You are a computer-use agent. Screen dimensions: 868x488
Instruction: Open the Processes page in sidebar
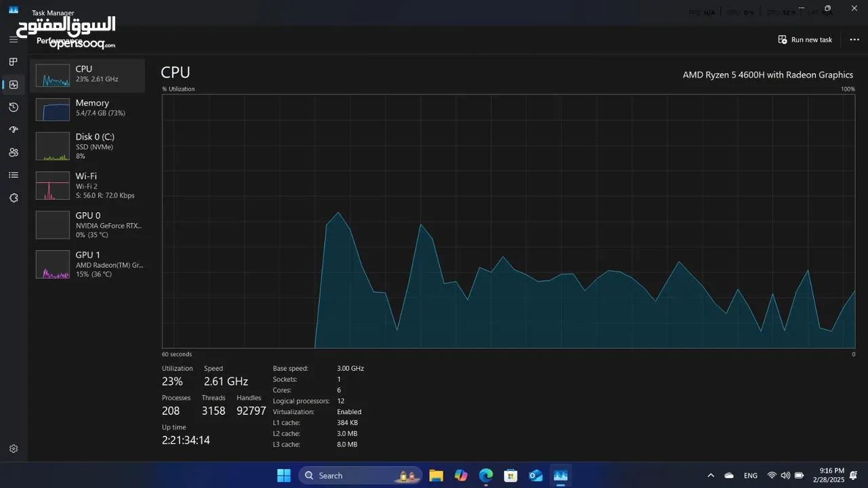tap(13, 62)
